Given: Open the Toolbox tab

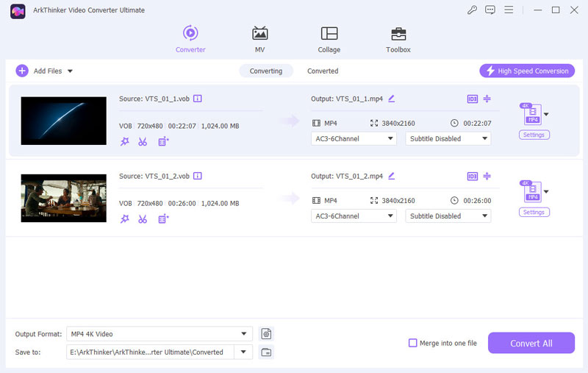Looking at the screenshot, I should (398, 39).
